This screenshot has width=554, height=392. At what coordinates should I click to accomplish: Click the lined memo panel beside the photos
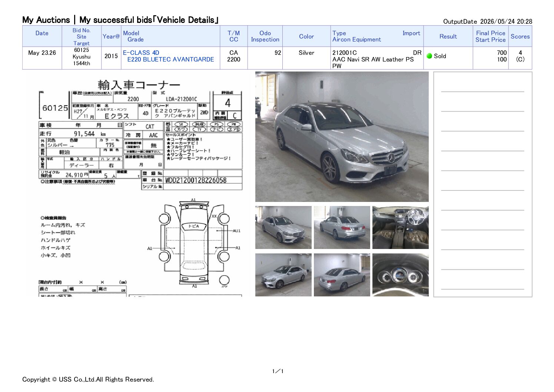click(x=482, y=185)
